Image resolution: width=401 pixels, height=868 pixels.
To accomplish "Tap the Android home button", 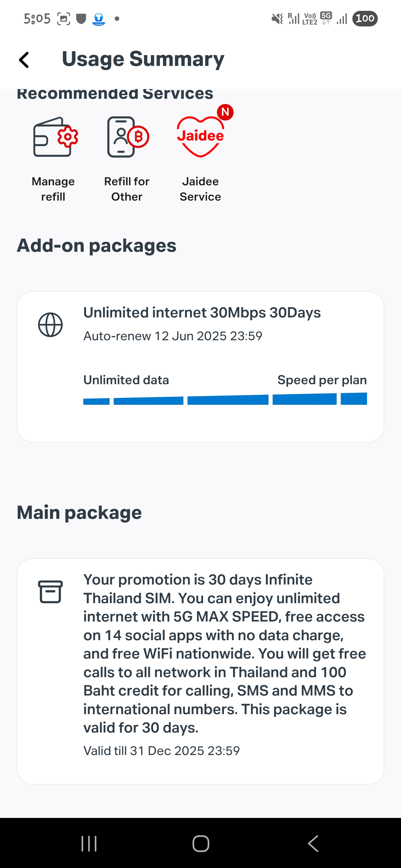I will coord(201,844).
